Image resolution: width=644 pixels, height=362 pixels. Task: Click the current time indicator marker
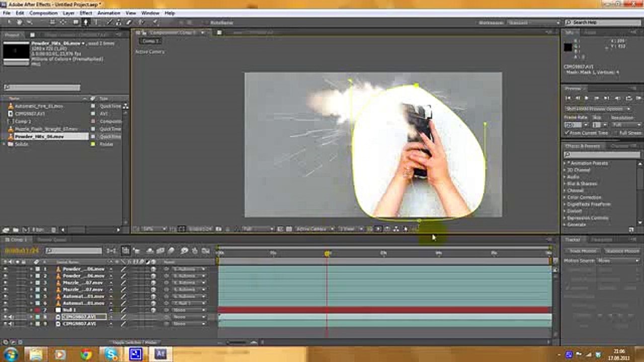tap(327, 254)
